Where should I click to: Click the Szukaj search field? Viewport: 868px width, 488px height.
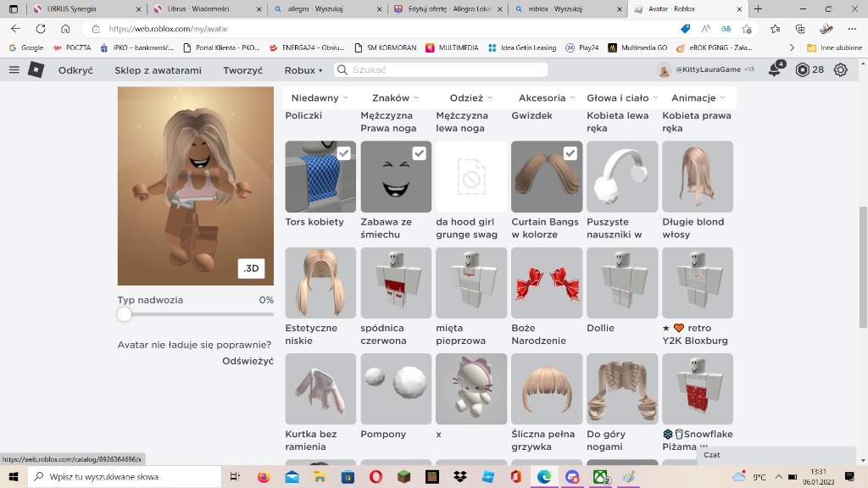click(441, 70)
